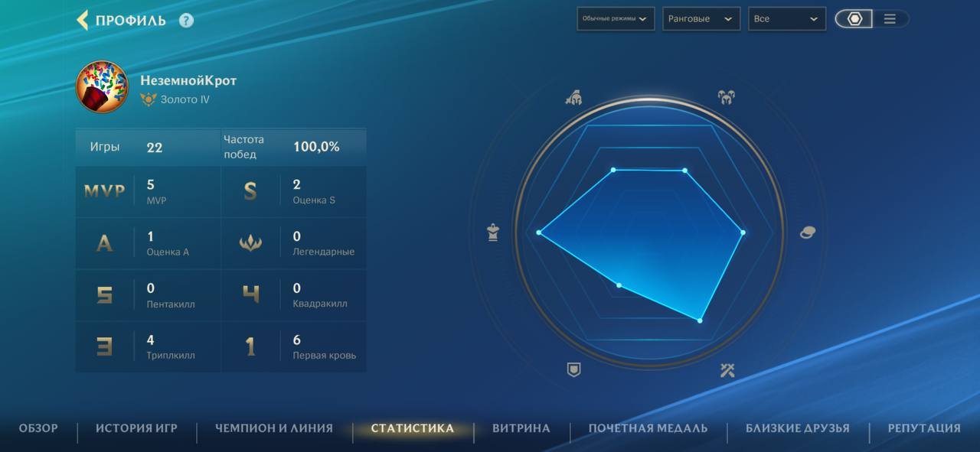Click the crossed tools icon on radar
This screenshot has width=980, height=452.
(727, 371)
